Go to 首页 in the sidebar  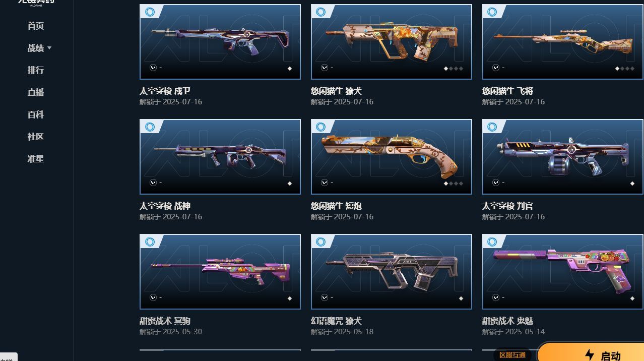point(36,26)
